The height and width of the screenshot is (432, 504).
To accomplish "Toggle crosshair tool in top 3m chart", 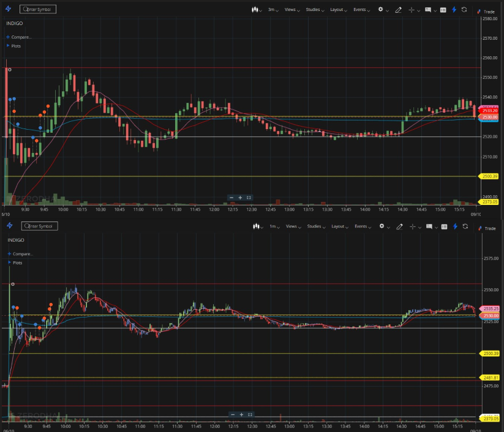I will coord(412,10).
